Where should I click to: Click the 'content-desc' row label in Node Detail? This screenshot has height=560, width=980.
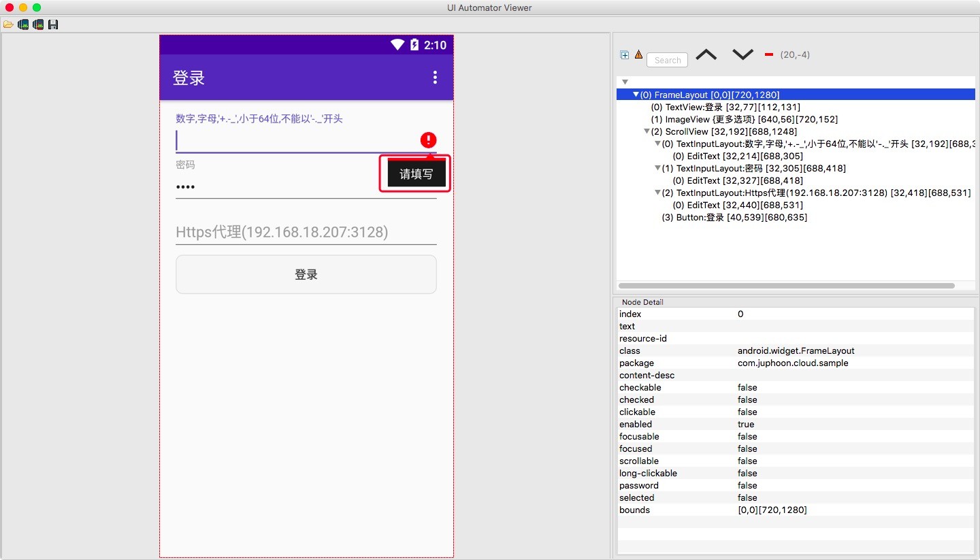[647, 375]
